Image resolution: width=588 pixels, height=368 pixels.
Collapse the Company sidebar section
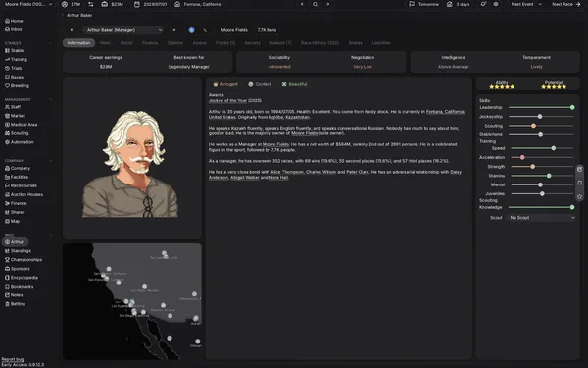pyautogui.click(x=51, y=161)
